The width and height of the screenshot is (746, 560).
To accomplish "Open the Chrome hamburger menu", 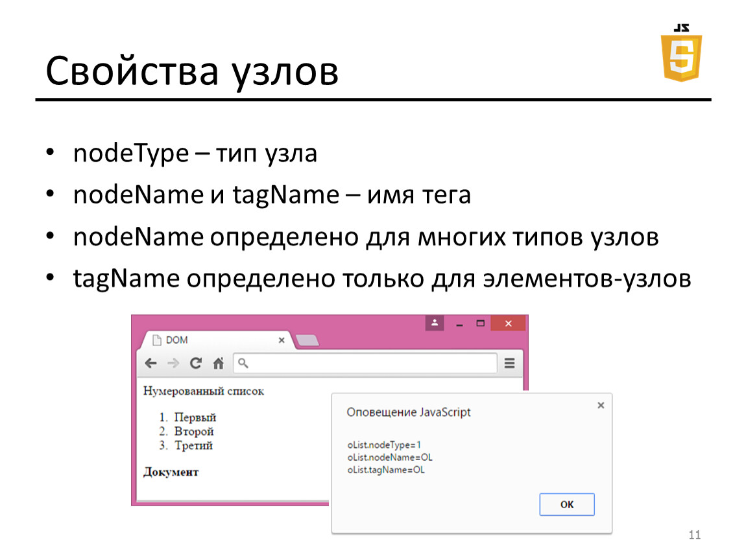I will 510,364.
